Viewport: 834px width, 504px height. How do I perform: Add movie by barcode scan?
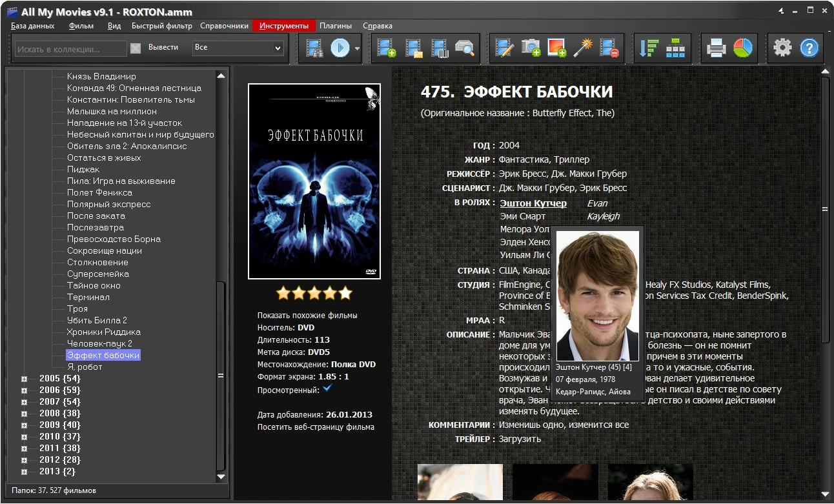[x=439, y=48]
